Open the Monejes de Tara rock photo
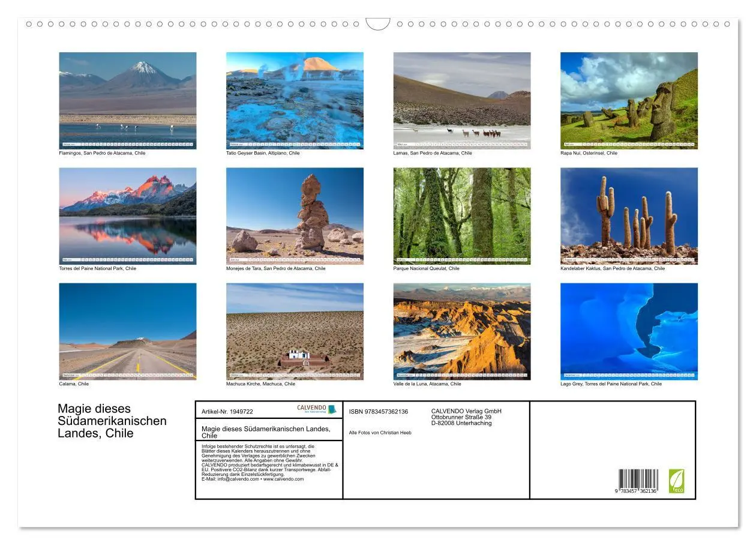Screen dimensions: 756x545 [x=295, y=215]
